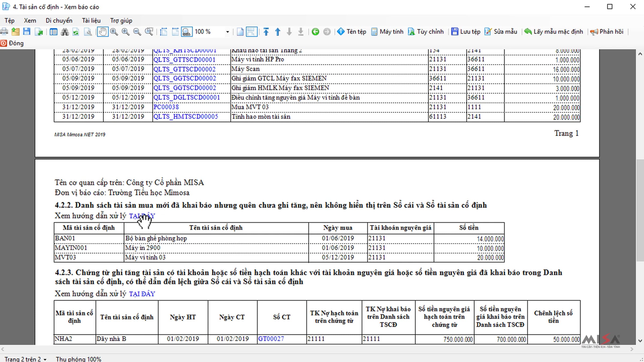Go to next page down arrow
Screen dimensions: 644x362
pos(289,32)
